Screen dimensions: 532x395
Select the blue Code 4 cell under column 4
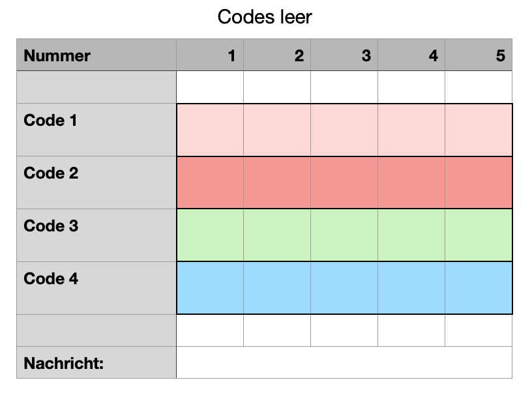pos(411,288)
